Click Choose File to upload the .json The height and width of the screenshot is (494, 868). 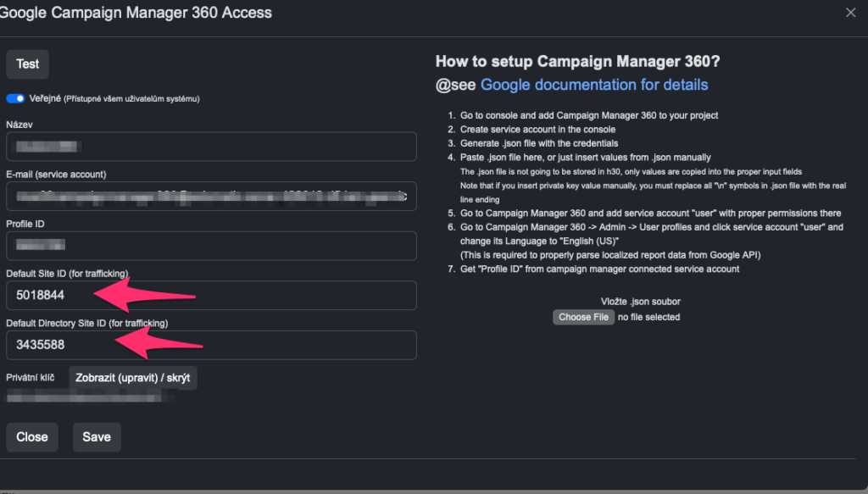(x=583, y=317)
